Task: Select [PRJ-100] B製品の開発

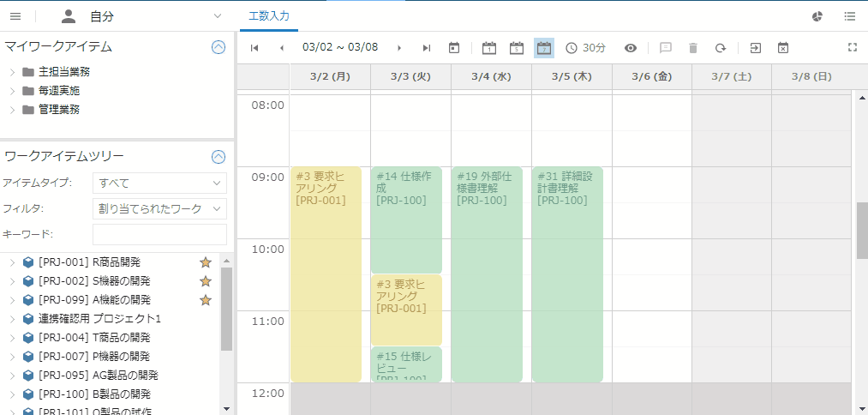Action: coord(94,394)
